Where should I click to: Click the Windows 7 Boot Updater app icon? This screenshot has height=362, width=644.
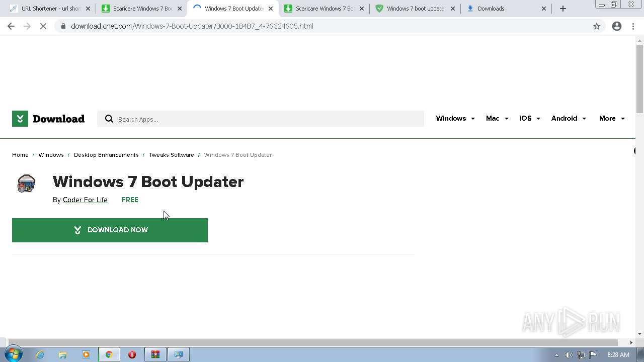[x=26, y=184]
